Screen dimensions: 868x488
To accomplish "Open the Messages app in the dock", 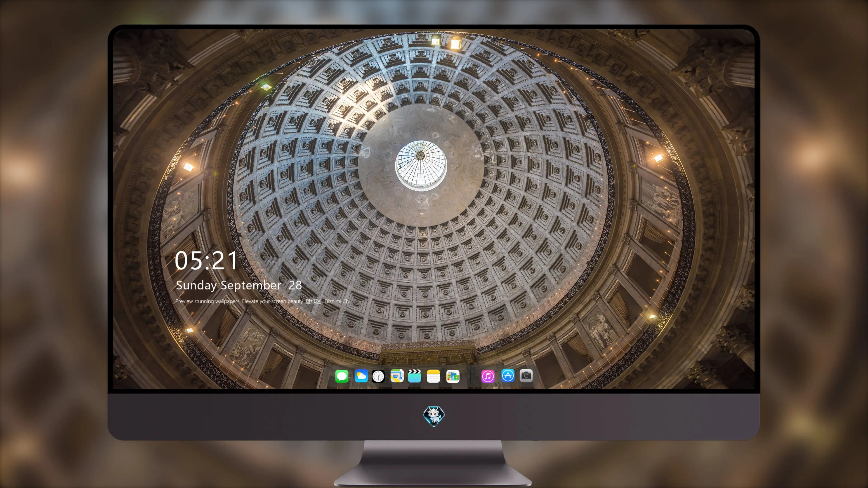I will click(x=342, y=376).
